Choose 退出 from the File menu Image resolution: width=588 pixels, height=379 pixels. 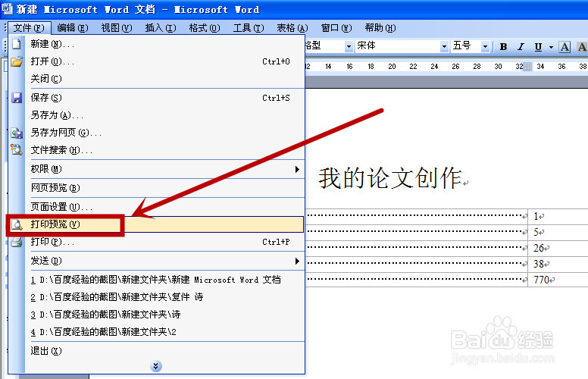coord(156,351)
